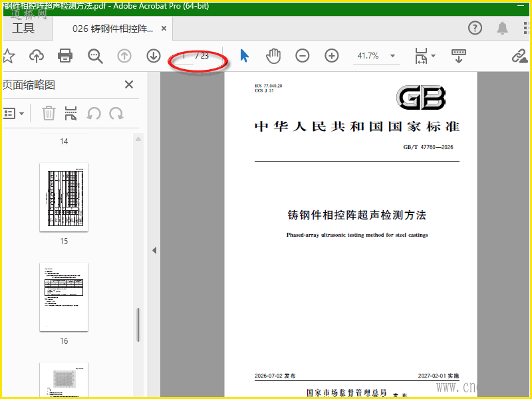Click the thumbnail label 14
The height and width of the screenshot is (399, 532).
click(64, 142)
